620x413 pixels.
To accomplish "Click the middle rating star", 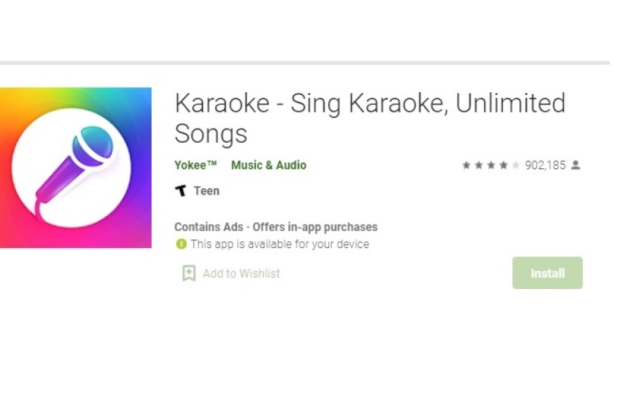I will point(490,165).
